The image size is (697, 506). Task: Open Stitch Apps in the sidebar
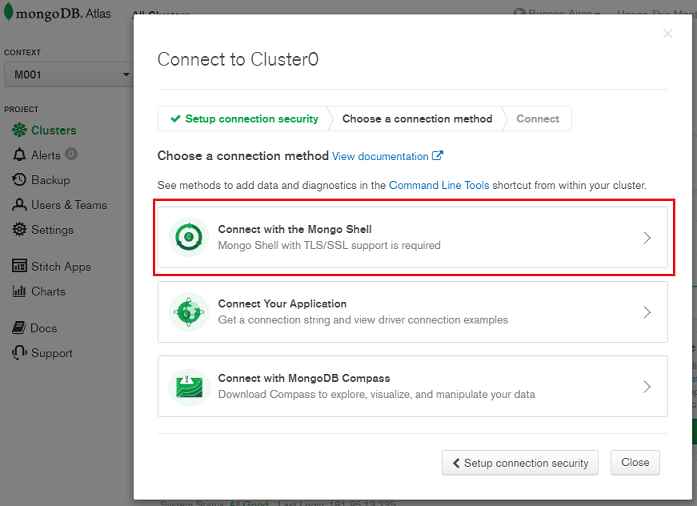[x=61, y=266]
